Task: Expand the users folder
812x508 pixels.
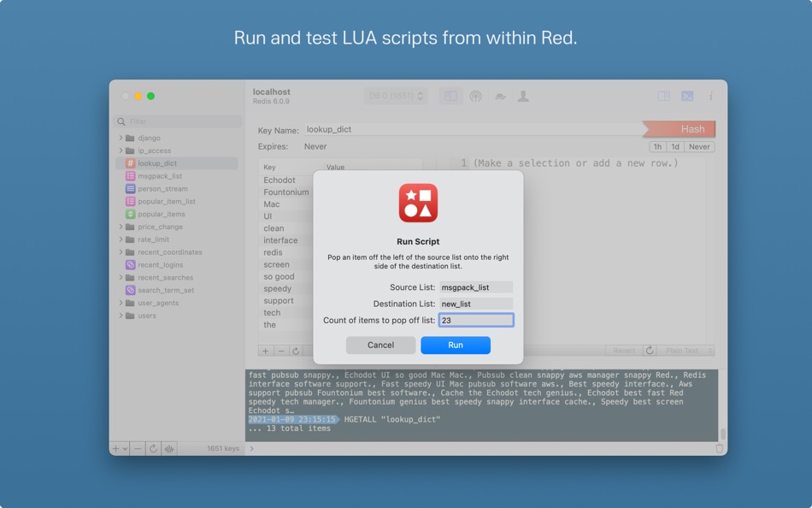Action: 121,316
